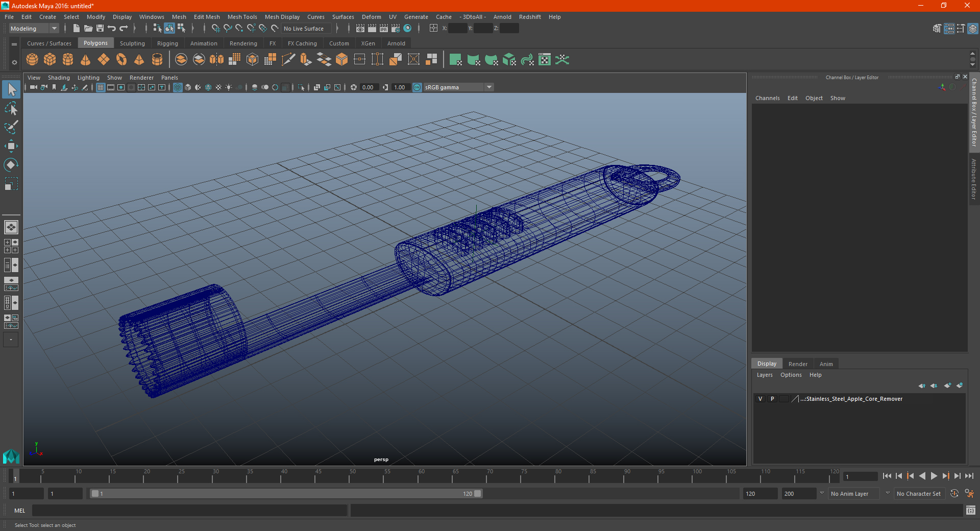Play the animation backwards
Image resolution: width=980 pixels, height=531 pixels.
tap(922, 476)
